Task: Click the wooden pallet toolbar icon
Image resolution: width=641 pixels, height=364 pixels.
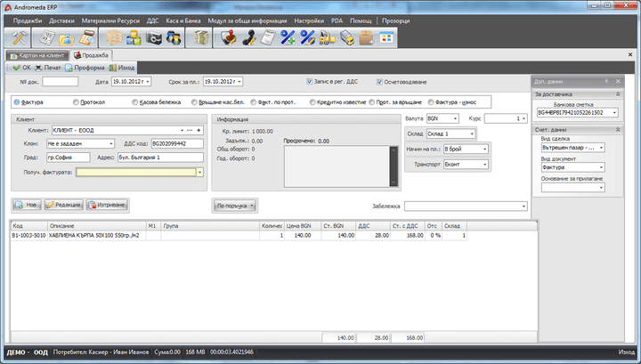Action: (114, 38)
